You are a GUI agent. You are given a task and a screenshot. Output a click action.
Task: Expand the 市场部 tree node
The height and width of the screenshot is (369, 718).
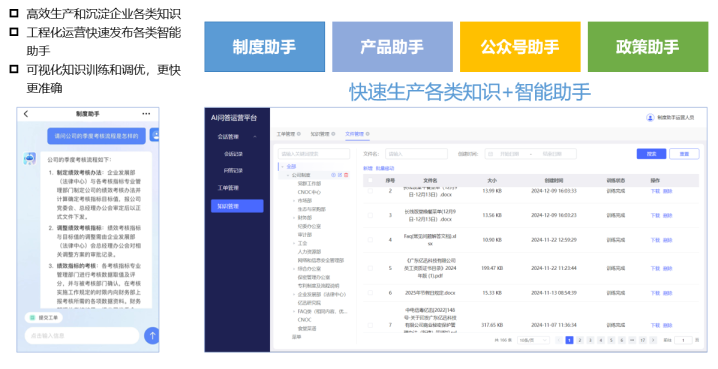(x=294, y=201)
